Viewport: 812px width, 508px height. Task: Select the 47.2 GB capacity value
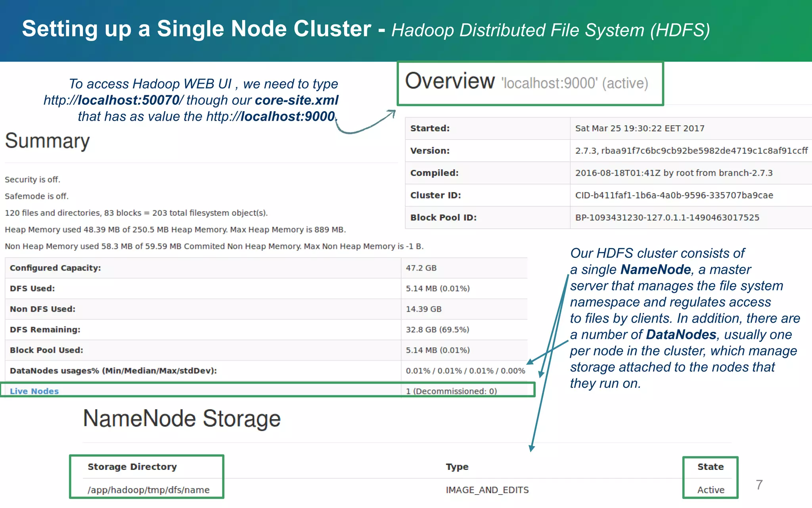pyautogui.click(x=421, y=268)
